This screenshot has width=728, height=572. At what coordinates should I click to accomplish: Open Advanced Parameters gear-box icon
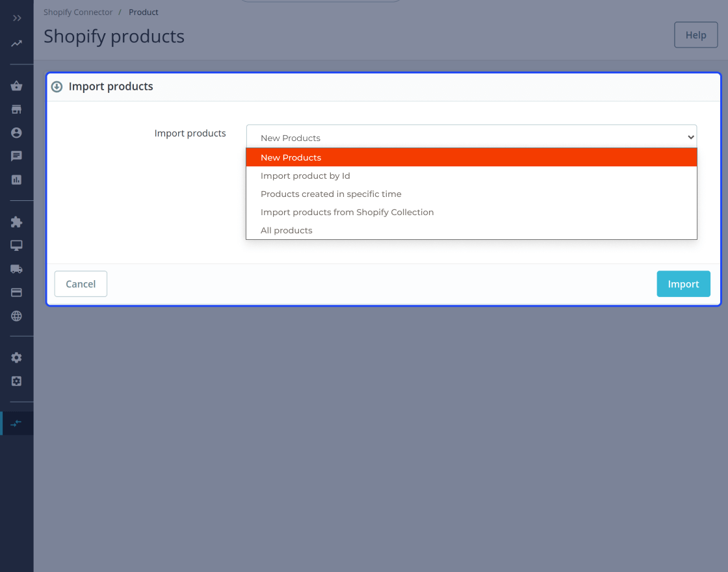(x=16, y=381)
